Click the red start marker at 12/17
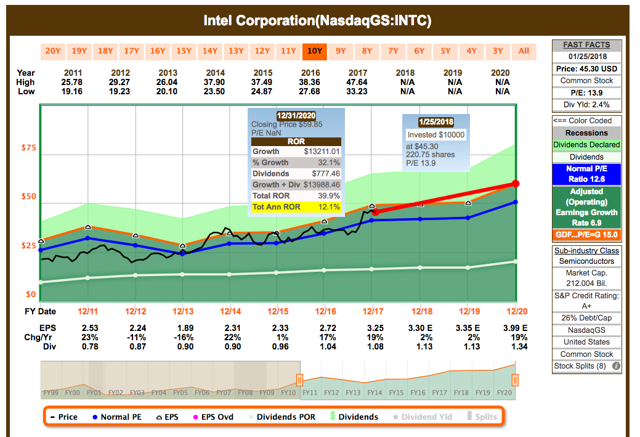Viewport: 640px width, 437px height. coord(376,212)
